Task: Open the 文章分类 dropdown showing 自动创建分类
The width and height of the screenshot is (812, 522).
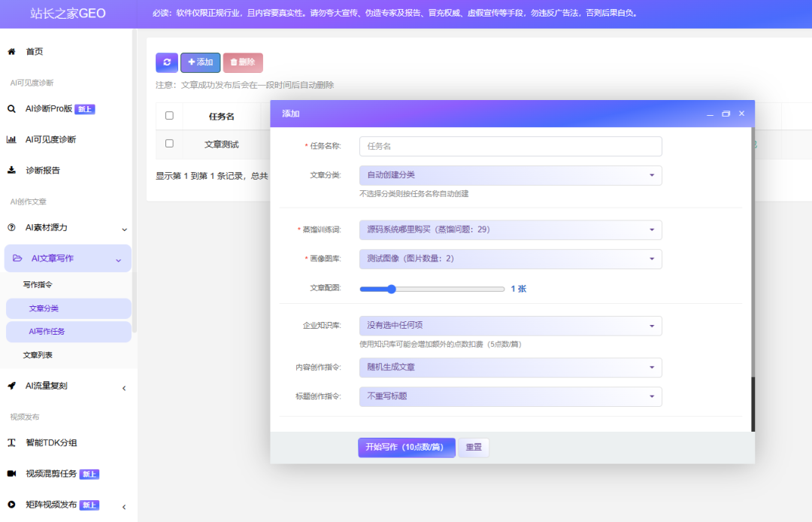Action: click(x=510, y=175)
